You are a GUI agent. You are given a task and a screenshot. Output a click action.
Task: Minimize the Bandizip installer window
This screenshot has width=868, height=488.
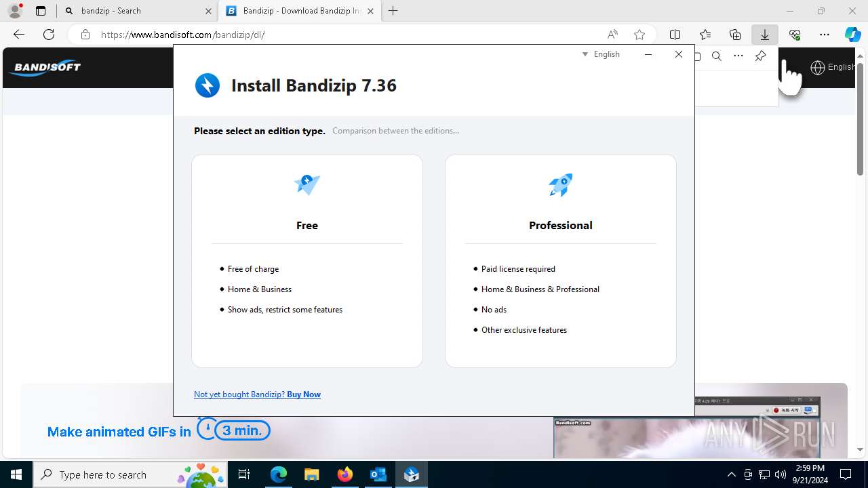coord(648,54)
